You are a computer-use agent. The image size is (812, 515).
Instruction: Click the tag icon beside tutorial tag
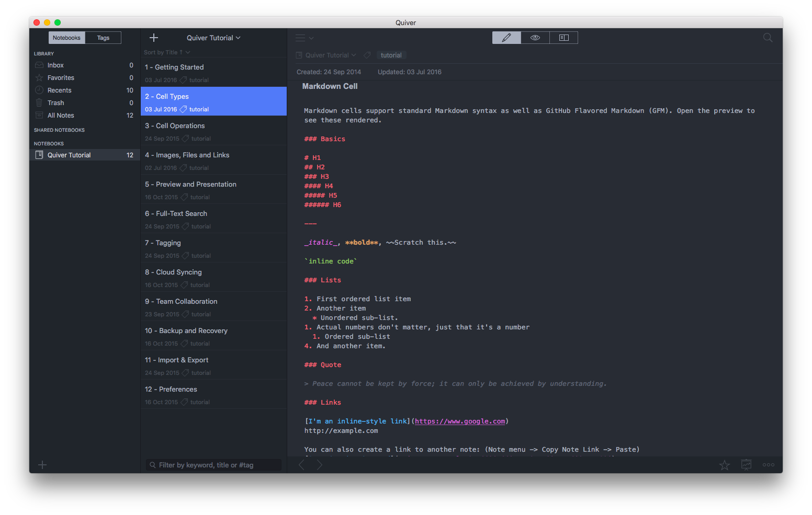(367, 55)
